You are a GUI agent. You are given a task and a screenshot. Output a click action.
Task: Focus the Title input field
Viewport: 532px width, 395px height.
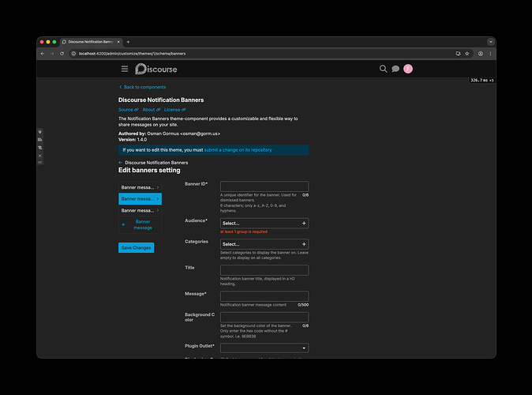coord(264,270)
